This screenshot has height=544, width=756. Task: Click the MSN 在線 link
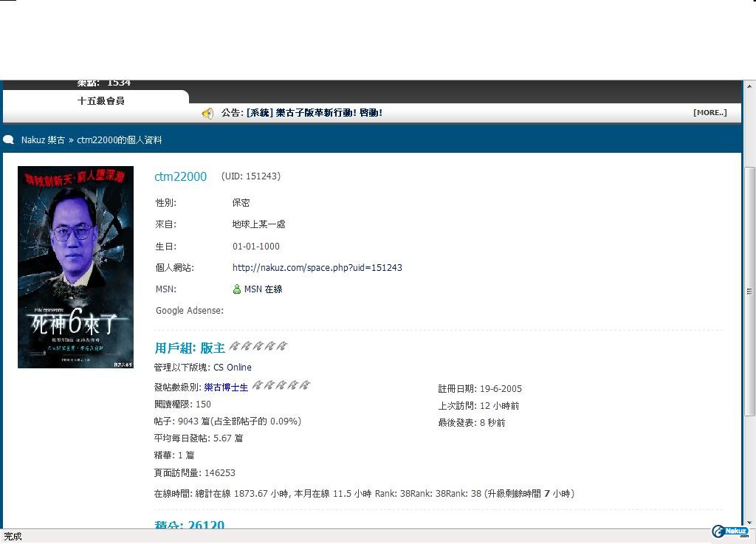[x=264, y=289]
